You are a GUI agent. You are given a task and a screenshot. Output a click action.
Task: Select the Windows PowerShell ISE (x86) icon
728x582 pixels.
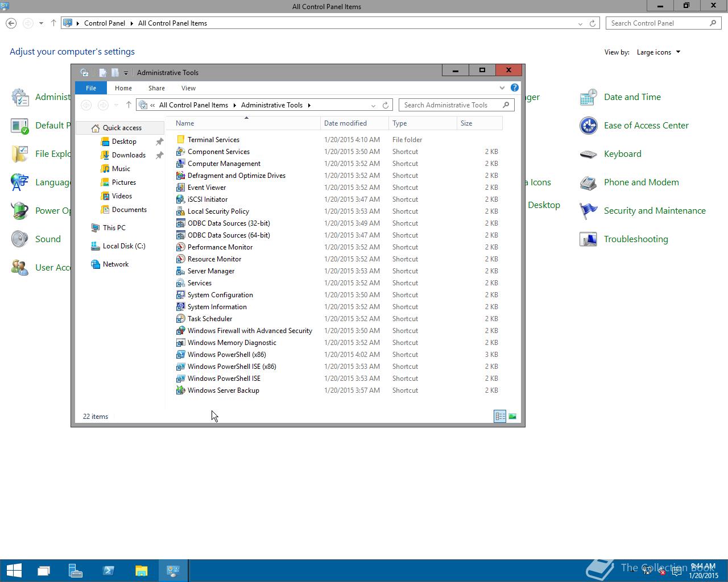[180, 367]
